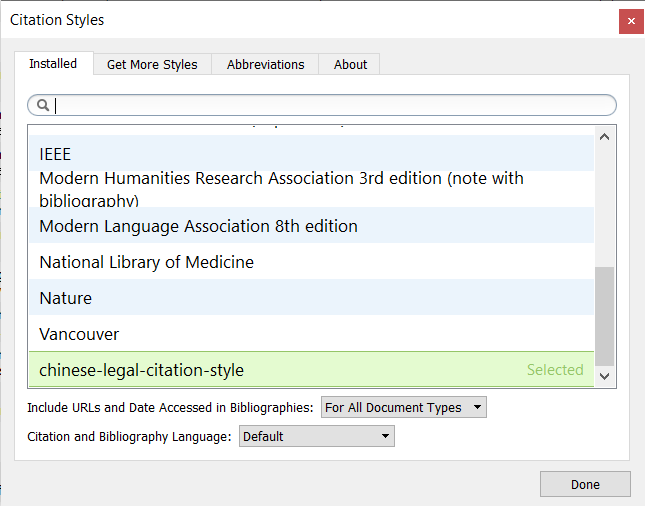Click the magnifier icon in search box
645x506 pixels.
point(43,105)
